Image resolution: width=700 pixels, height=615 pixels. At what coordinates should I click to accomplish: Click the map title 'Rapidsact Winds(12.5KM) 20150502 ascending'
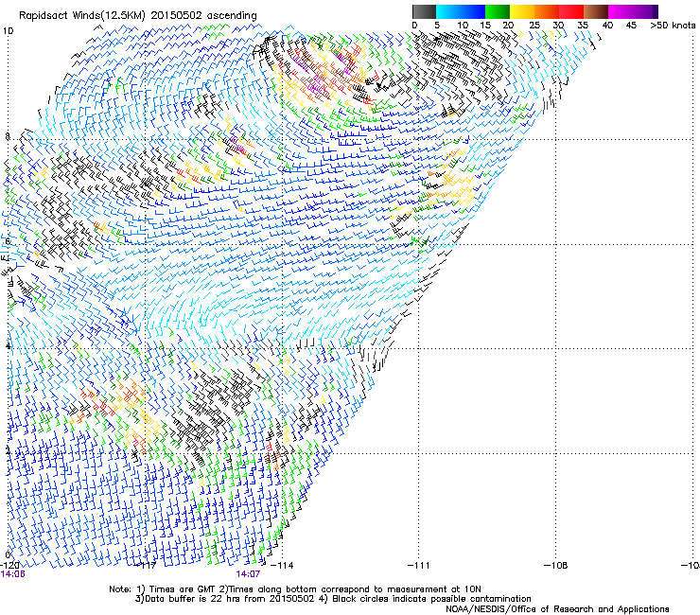[138, 16]
